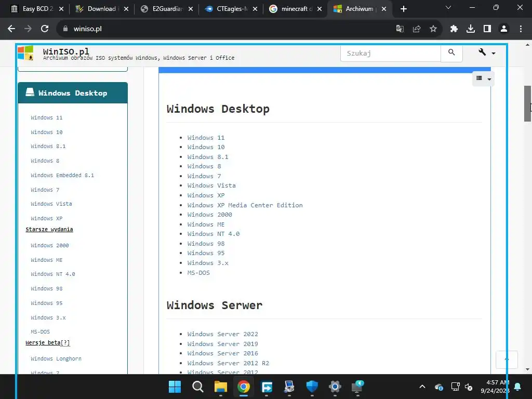The height and width of the screenshot is (399, 532).
Task: Open MS-DOS link in main list
Action: (x=198, y=273)
